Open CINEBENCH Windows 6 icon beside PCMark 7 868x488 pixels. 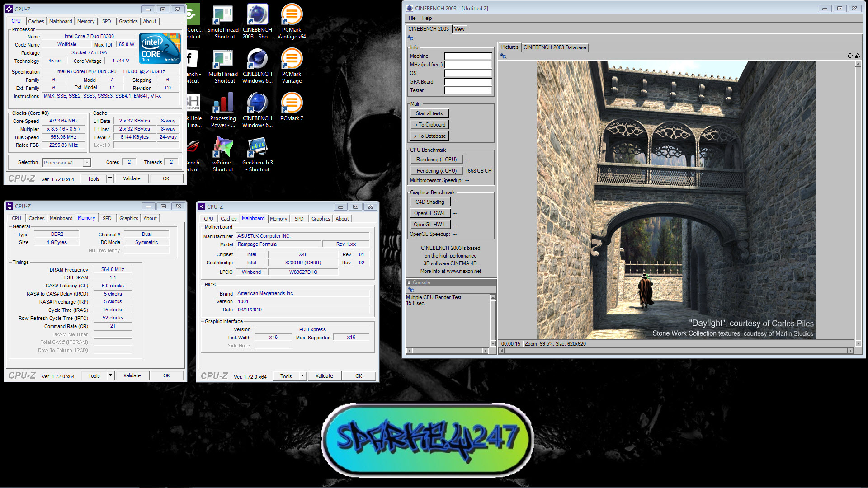257,110
